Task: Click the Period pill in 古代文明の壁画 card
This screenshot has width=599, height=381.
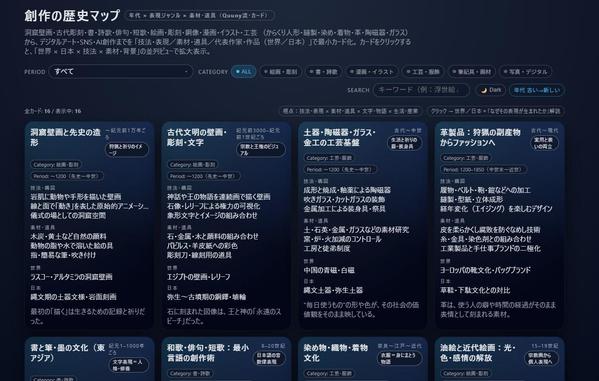Action: point(204,176)
